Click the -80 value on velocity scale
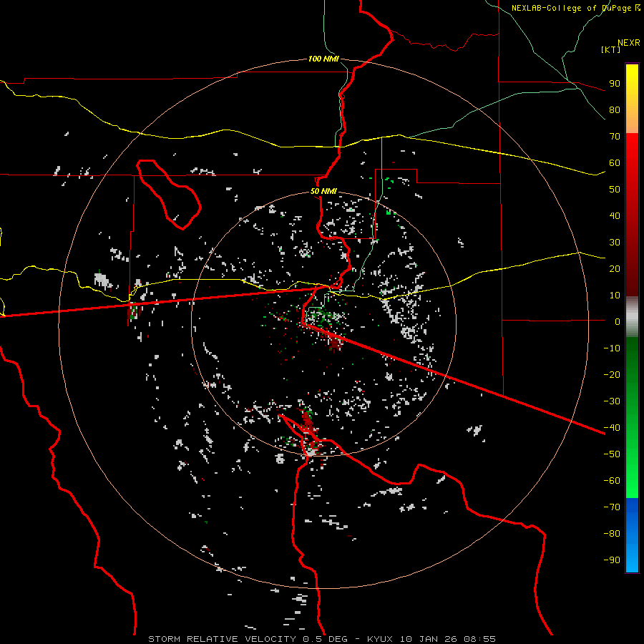This screenshot has width=644, height=644. click(x=612, y=534)
